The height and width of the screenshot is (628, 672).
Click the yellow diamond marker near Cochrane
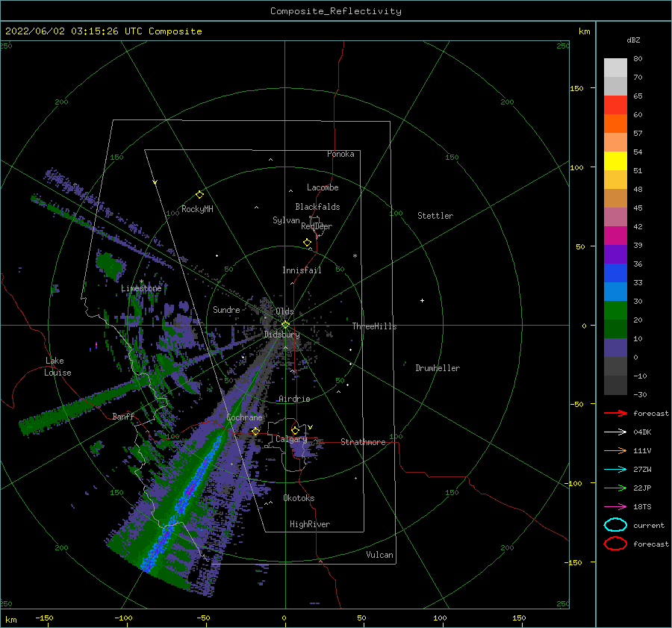pyautogui.click(x=255, y=432)
